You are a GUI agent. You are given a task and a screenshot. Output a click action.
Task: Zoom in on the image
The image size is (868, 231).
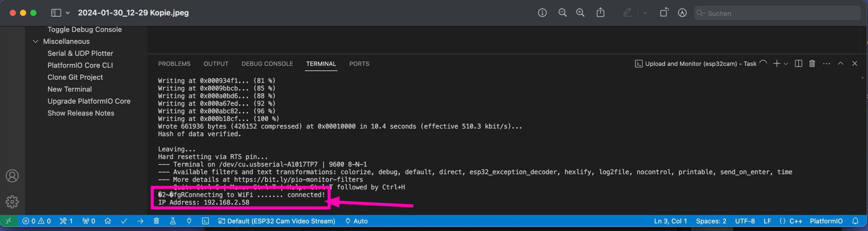[x=580, y=13]
